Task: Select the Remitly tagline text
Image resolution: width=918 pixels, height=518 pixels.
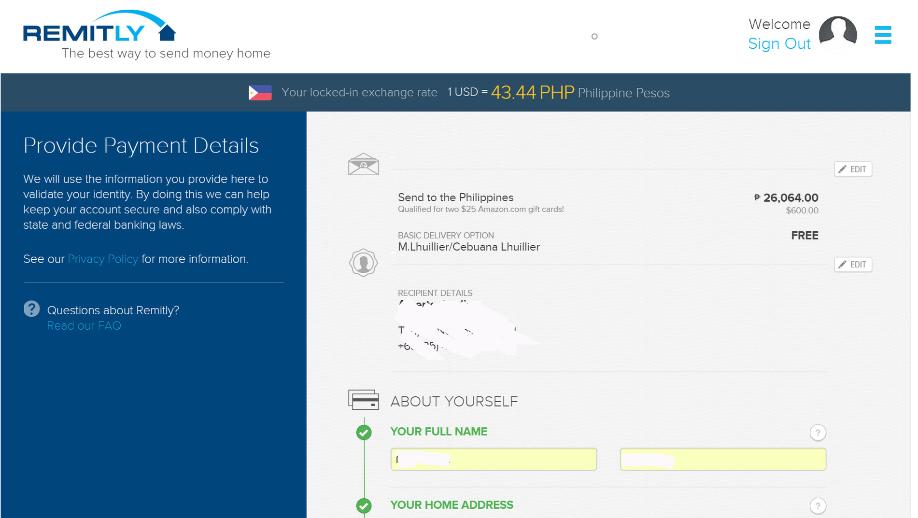Action: 166,53
